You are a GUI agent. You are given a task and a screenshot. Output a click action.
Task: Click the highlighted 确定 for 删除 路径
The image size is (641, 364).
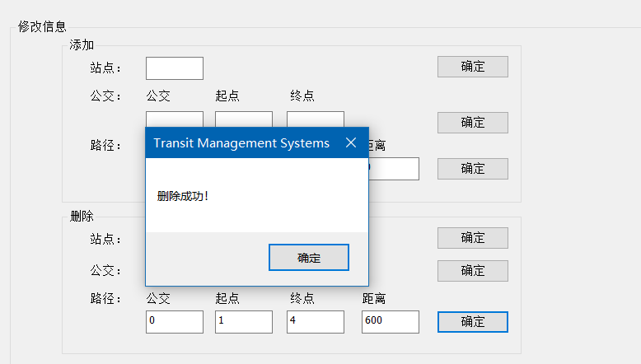click(473, 322)
